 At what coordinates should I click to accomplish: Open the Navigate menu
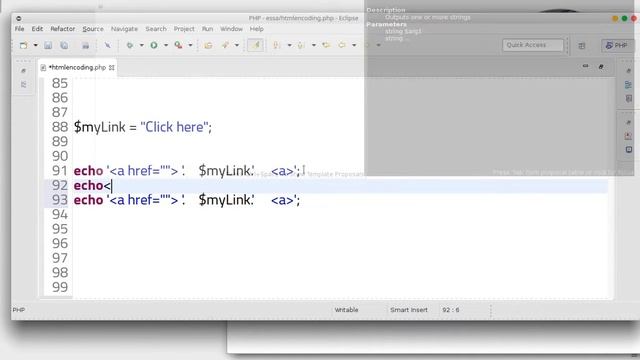(124, 29)
